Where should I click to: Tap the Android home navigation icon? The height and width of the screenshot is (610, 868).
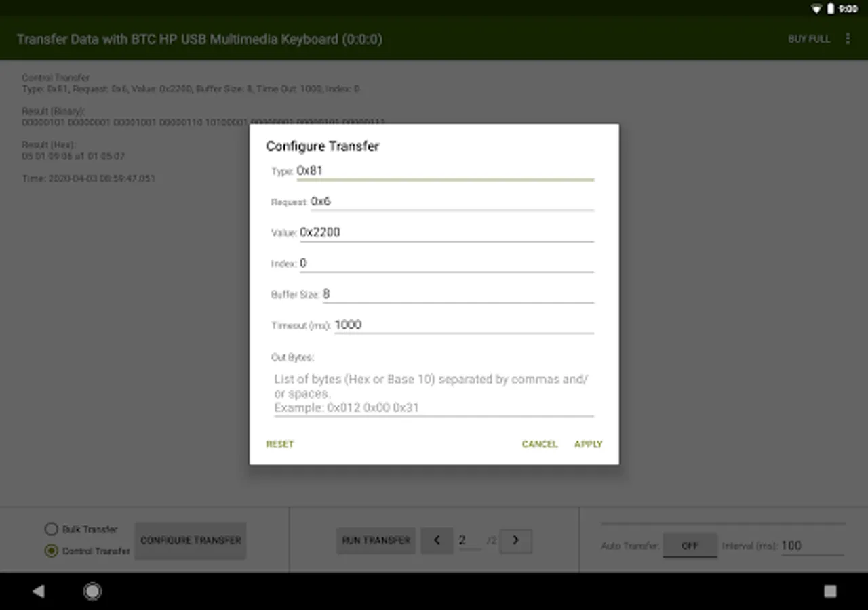[92, 592]
